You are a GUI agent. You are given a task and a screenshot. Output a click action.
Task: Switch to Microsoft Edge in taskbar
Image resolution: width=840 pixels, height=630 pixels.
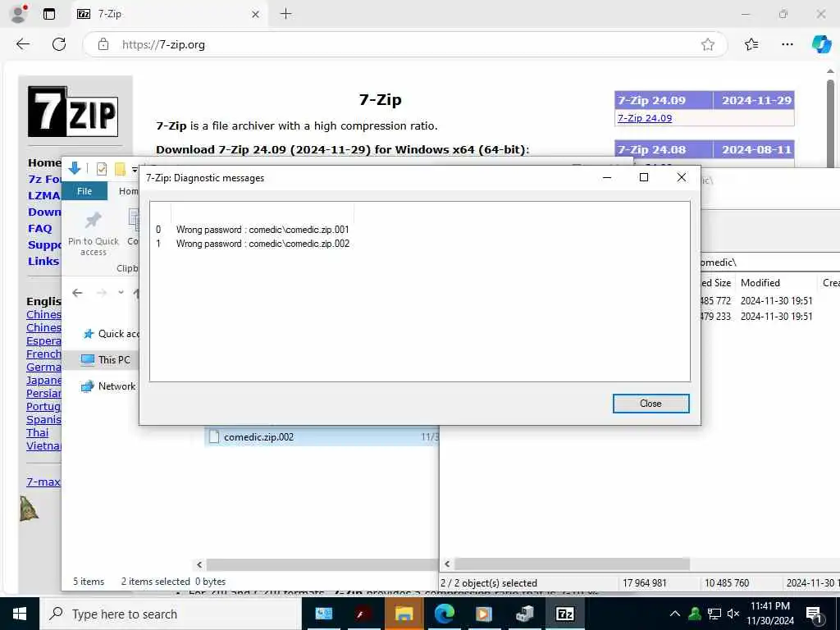444,614
